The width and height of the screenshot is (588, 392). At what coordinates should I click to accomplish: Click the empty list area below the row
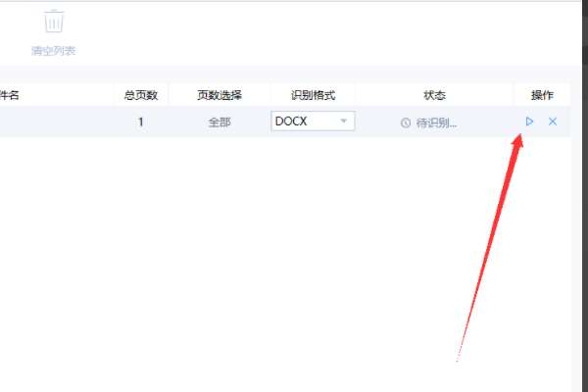pyautogui.click(x=285, y=263)
